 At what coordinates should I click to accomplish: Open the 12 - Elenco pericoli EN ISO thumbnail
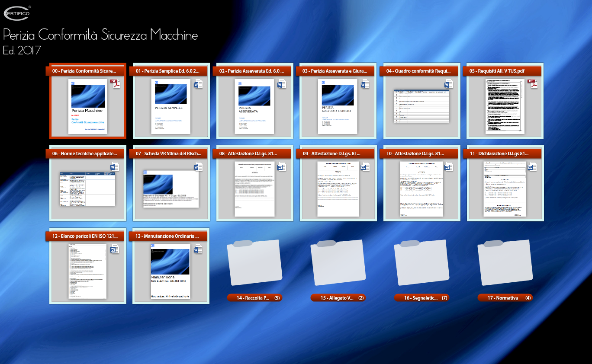pos(87,271)
